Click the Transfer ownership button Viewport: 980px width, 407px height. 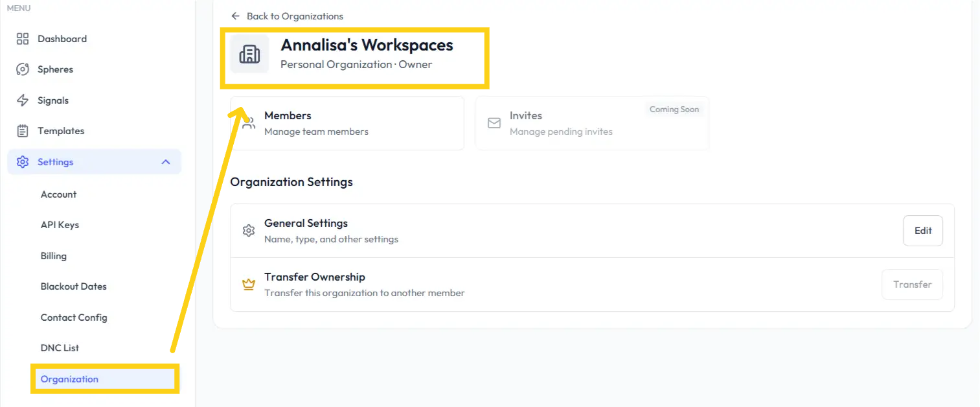pos(912,285)
